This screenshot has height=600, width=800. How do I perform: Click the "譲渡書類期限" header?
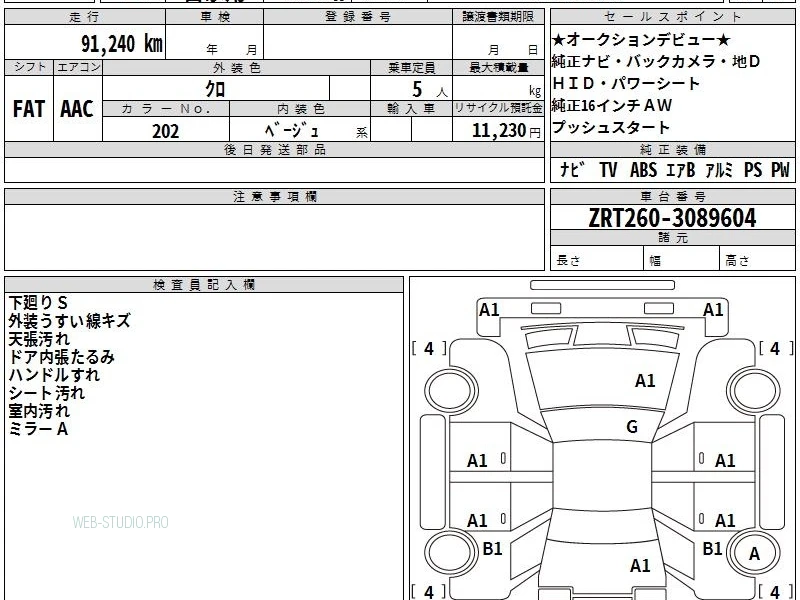tap(498, 17)
